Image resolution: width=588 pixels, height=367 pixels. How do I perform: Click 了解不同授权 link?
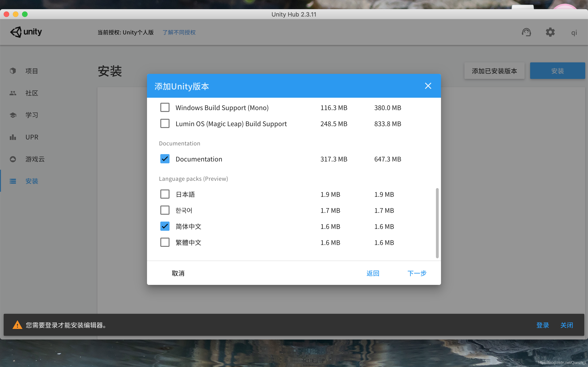(179, 32)
